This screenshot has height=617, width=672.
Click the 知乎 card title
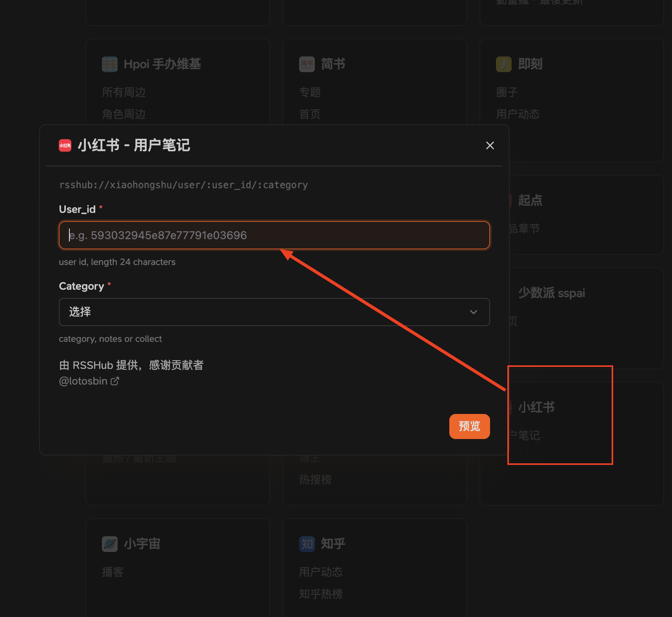coord(333,544)
